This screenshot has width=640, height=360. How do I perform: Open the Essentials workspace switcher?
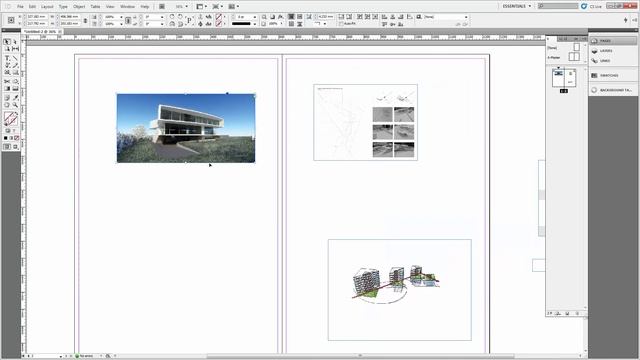click(x=516, y=6)
